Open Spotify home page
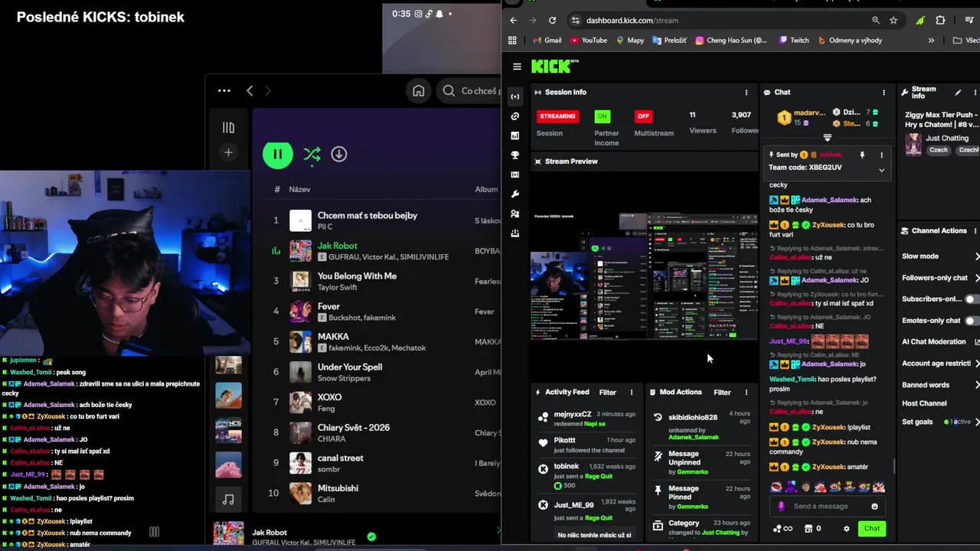 point(418,91)
